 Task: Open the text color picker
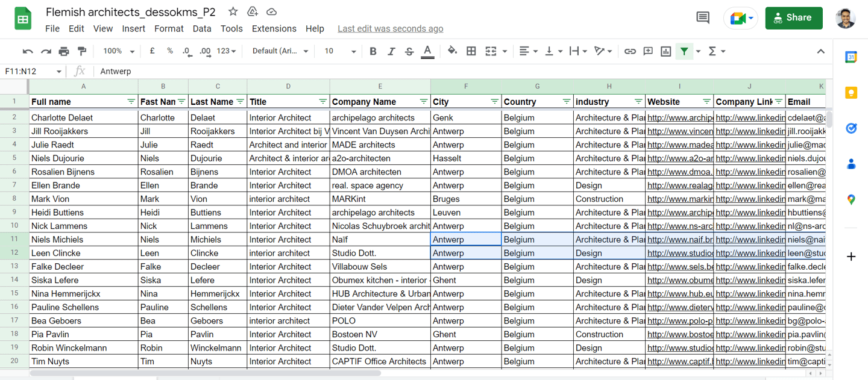click(427, 51)
